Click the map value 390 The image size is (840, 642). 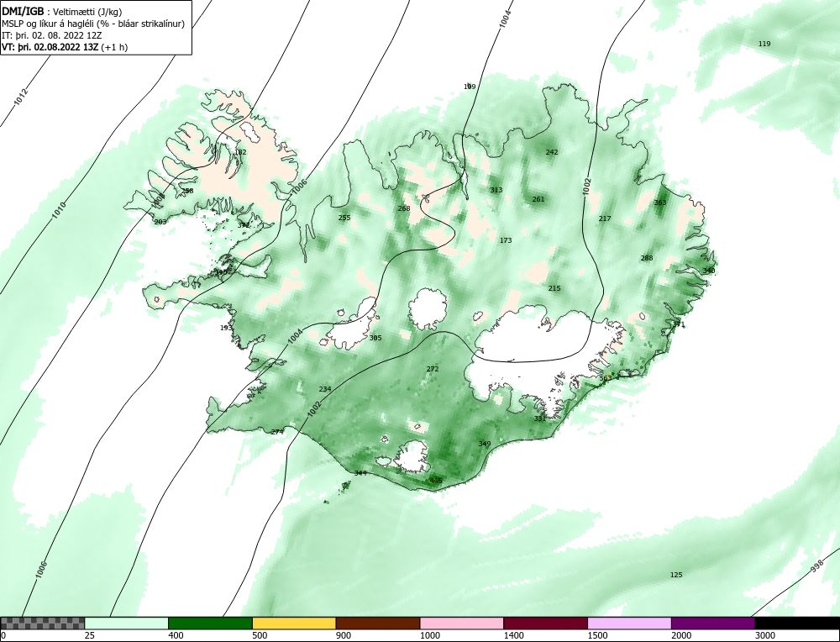221,272
